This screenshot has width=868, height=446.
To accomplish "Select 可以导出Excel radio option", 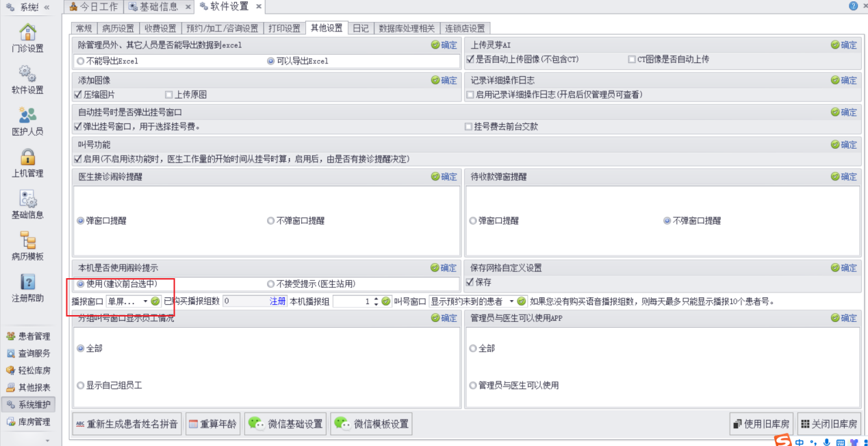I will pyautogui.click(x=270, y=61).
